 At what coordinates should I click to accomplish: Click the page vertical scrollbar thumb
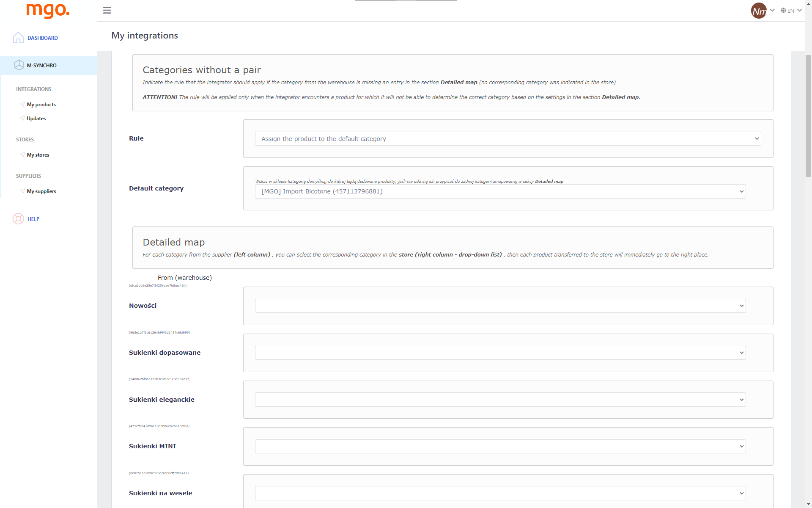tap(808, 116)
